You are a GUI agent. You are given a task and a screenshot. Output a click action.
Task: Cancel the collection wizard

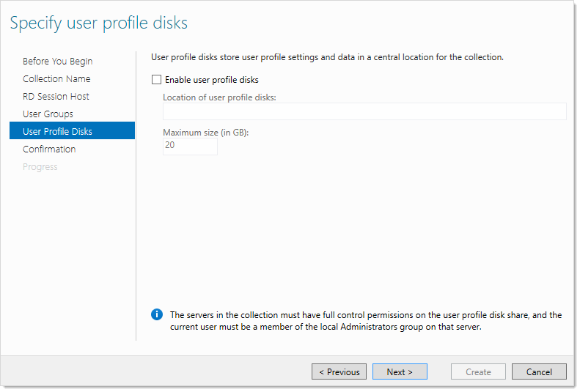pos(539,371)
